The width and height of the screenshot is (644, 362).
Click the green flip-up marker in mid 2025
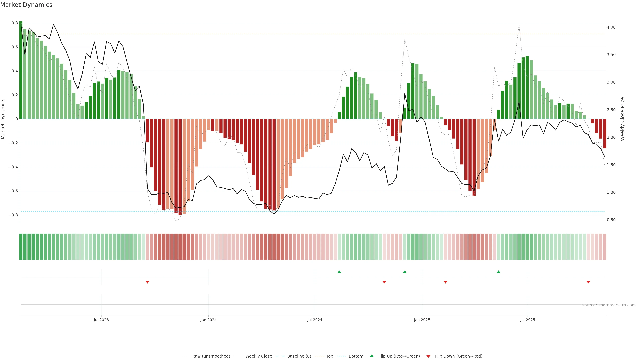(498, 272)
